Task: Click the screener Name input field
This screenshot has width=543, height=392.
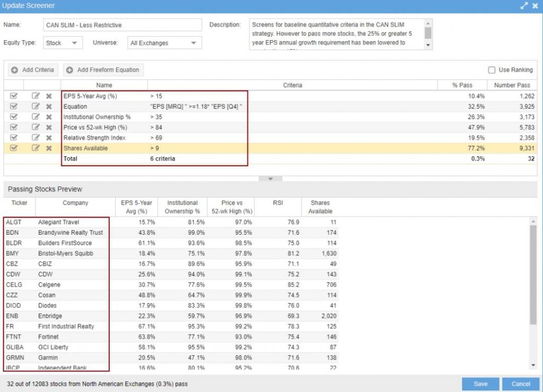Action: [x=122, y=25]
